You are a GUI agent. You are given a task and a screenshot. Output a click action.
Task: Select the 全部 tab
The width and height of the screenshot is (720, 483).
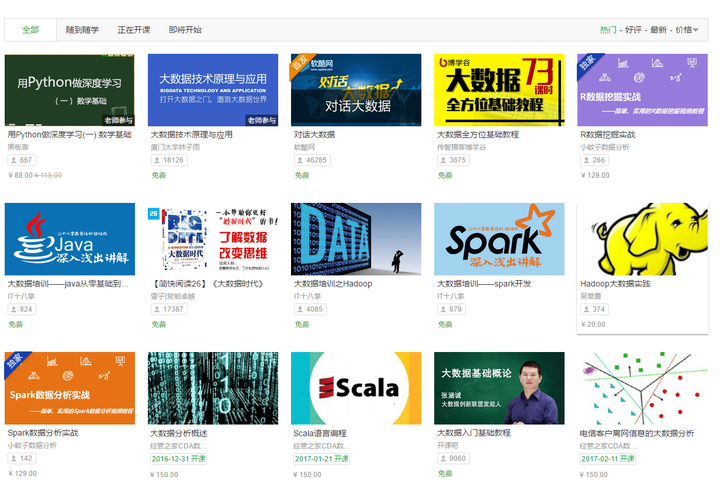pos(31,30)
